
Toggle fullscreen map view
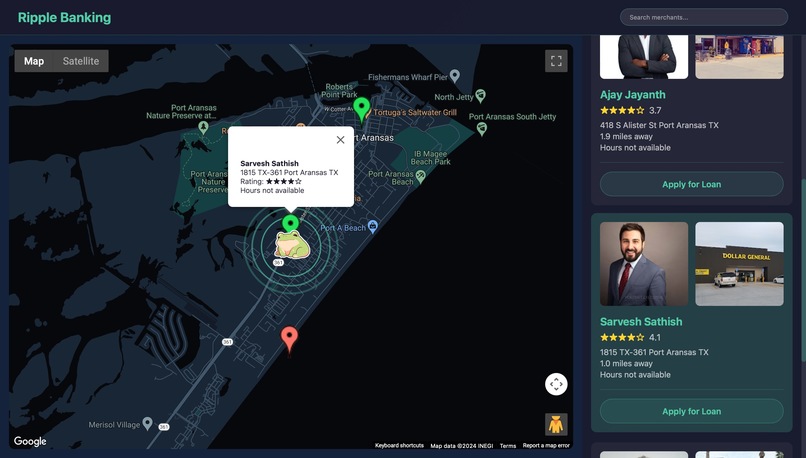click(556, 61)
